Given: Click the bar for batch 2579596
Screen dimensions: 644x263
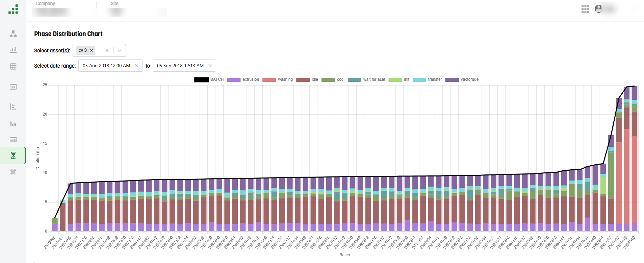Looking at the screenshot, I should pos(55,224).
